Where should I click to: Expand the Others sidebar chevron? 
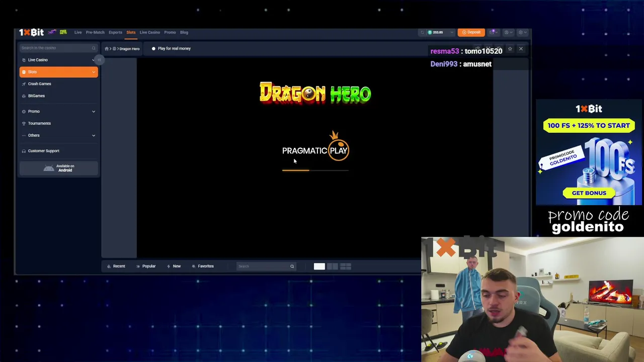click(x=94, y=135)
